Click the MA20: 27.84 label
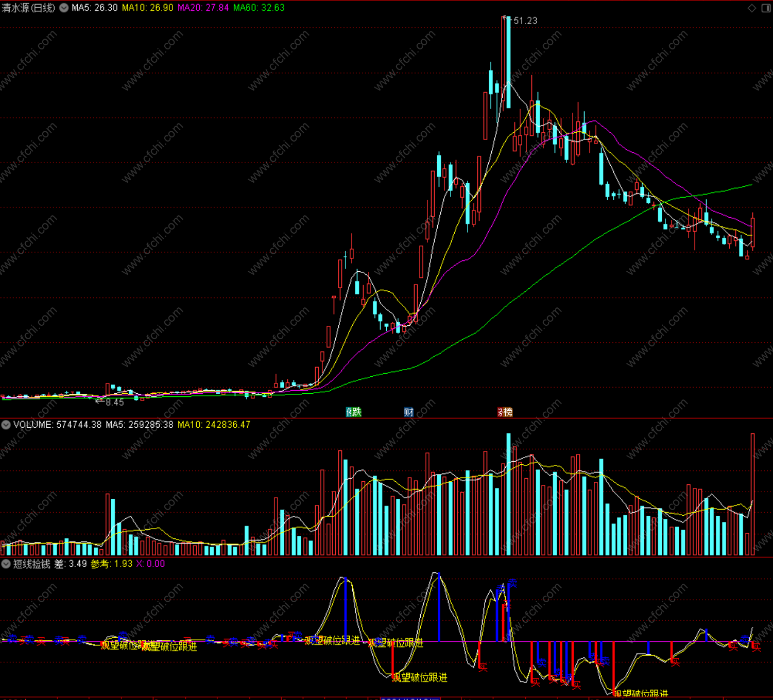The width and height of the screenshot is (773, 700). coord(203,8)
